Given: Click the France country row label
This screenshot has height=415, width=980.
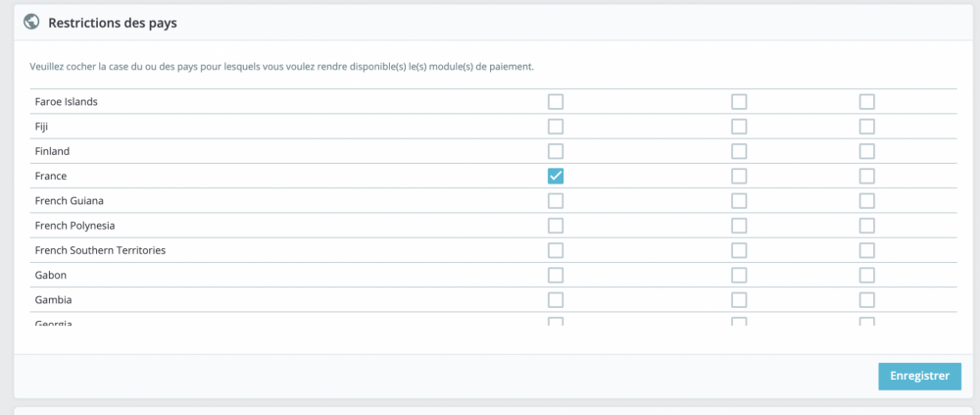Looking at the screenshot, I should pyautogui.click(x=50, y=177).
